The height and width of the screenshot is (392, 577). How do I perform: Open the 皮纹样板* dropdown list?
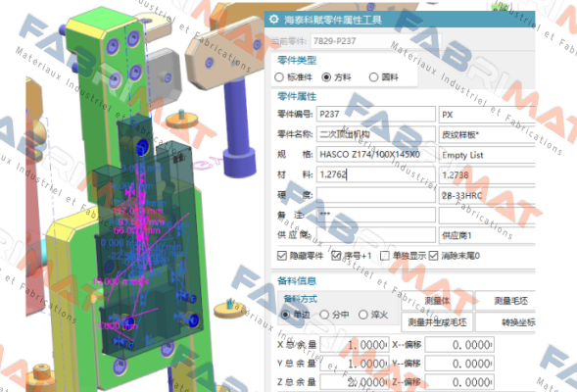pos(487,134)
